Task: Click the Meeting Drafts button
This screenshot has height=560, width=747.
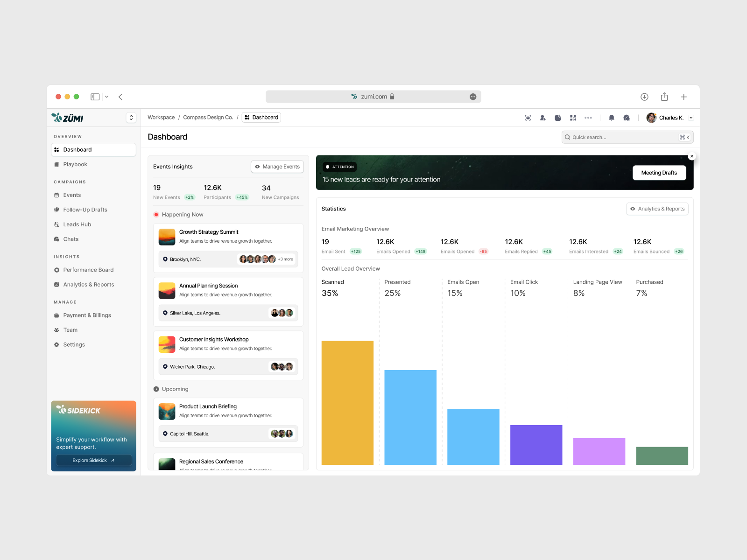Action: (659, 173)
